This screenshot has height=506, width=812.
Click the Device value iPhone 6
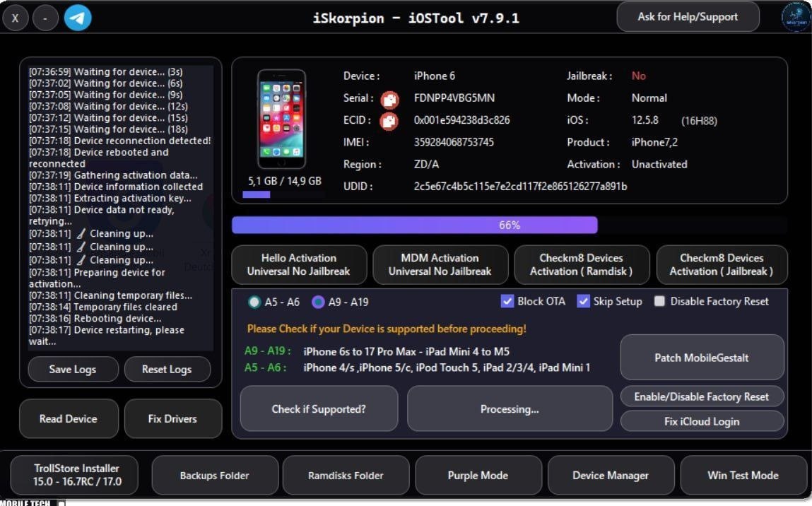click(435, 76)
